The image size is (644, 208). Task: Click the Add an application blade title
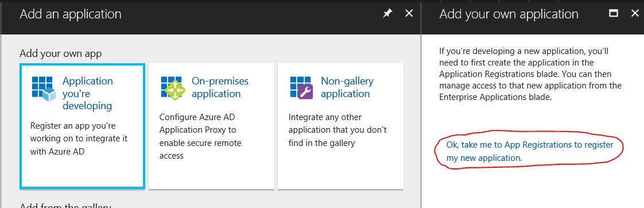pyautogui.click(x=71, y=14)
